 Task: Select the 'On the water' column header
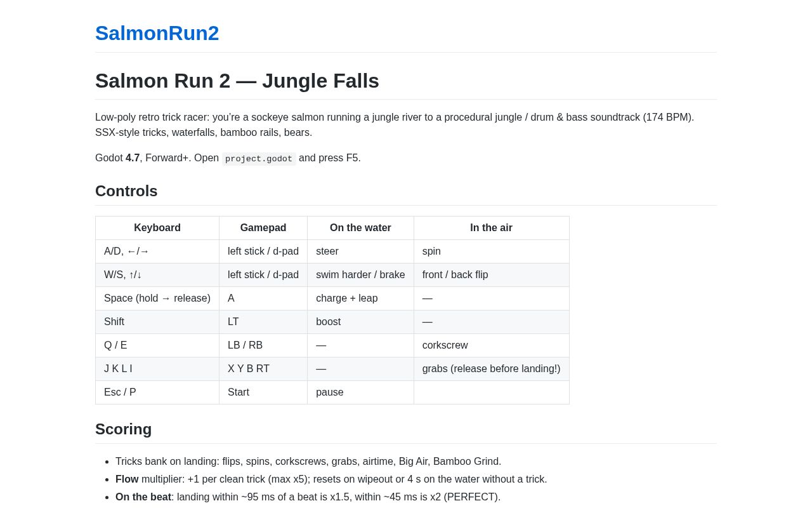[360, 228]
